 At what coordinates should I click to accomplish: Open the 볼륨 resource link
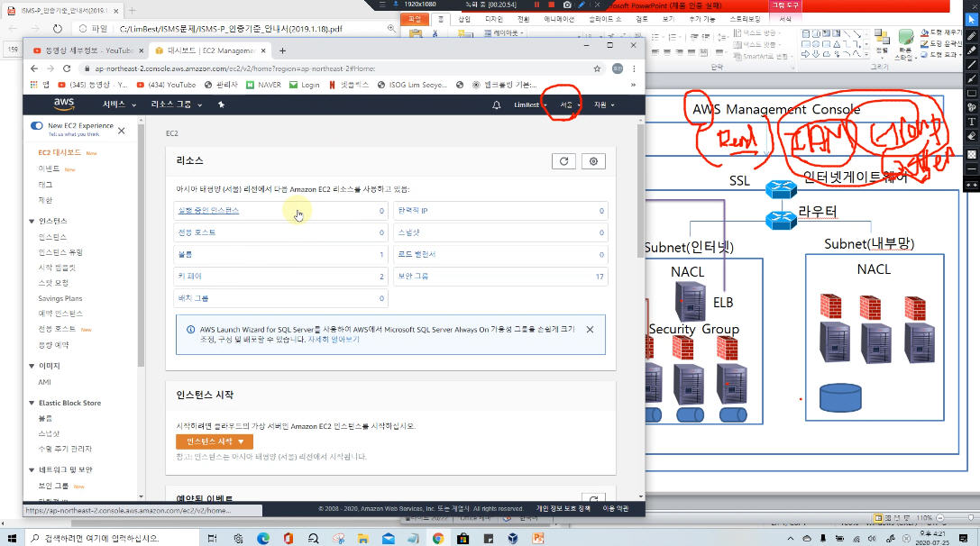tap(185, 254)
